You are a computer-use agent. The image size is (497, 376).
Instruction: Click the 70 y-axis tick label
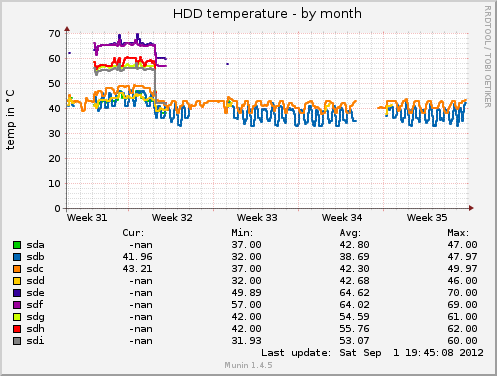[54, 34]
